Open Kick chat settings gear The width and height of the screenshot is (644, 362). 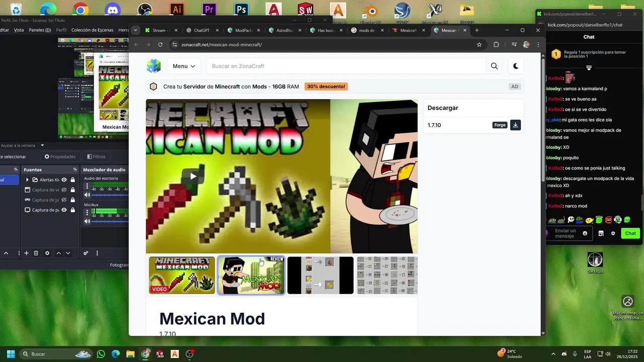(x=613, y=233)
